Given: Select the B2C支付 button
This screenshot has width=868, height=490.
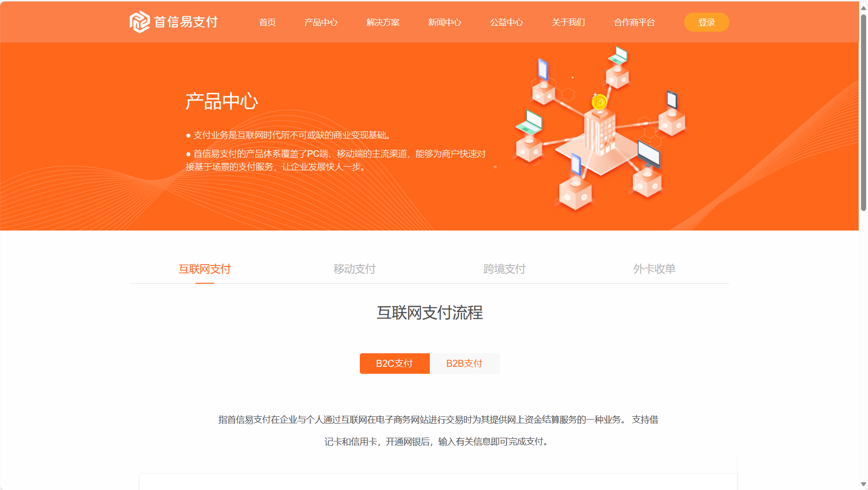Looking at the screenshot, I should 395,364.
